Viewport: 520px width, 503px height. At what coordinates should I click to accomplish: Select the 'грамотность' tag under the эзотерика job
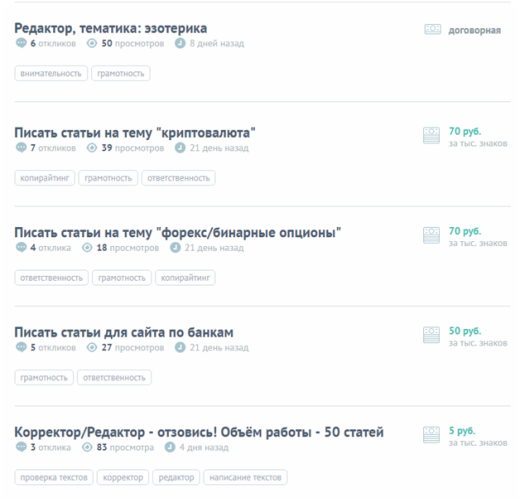(121, 73)
